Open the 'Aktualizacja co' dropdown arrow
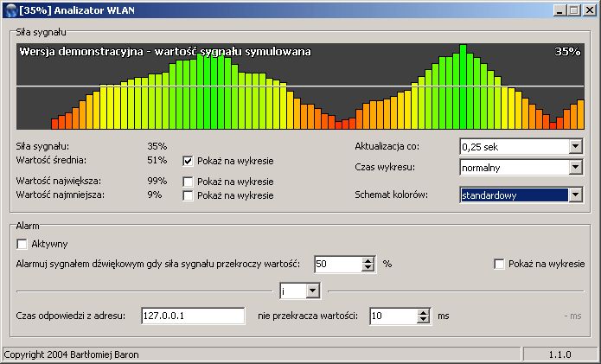Image resolution: width=601 pixels, height=364 pixels. (x=575, y=146)
